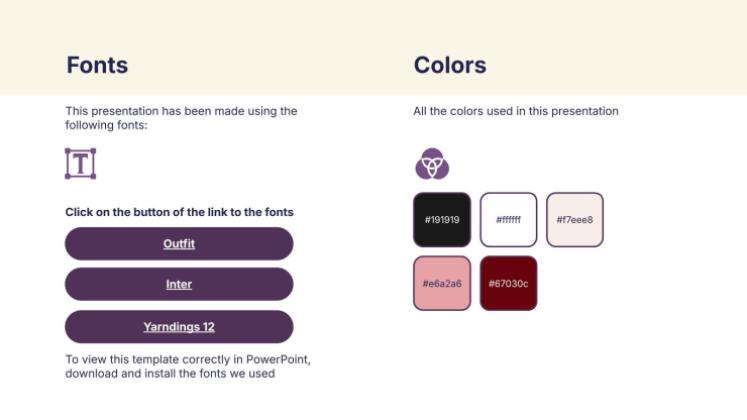This screenshot has width=747, height=420.
Task: Select "Click on the button" bold instruction text
Action: coord(179,212)
